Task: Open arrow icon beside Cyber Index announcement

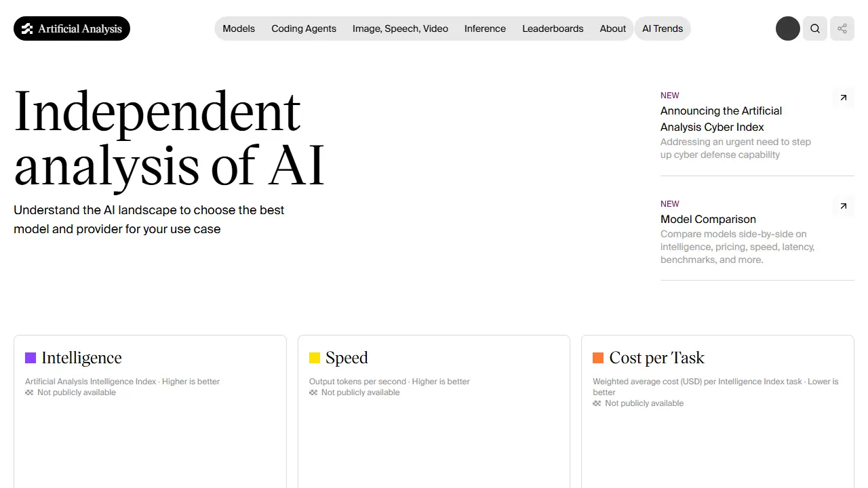Action: click(844, 98)
